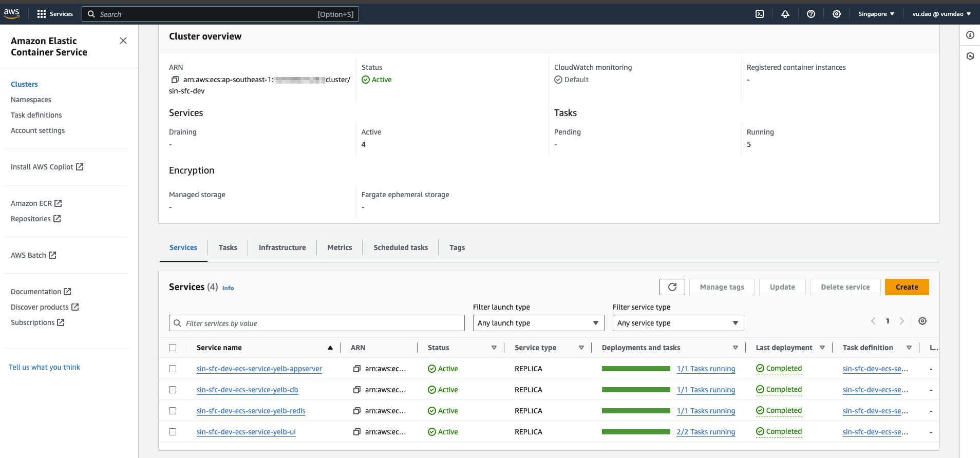
Task: Open the Any service type dropdown
Action: coord(678,323)
